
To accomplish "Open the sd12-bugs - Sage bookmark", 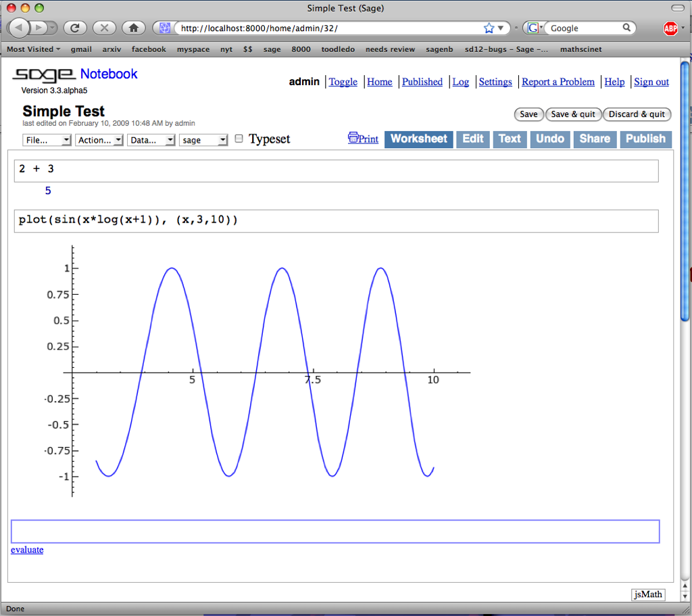I will [x=506, y=49].
